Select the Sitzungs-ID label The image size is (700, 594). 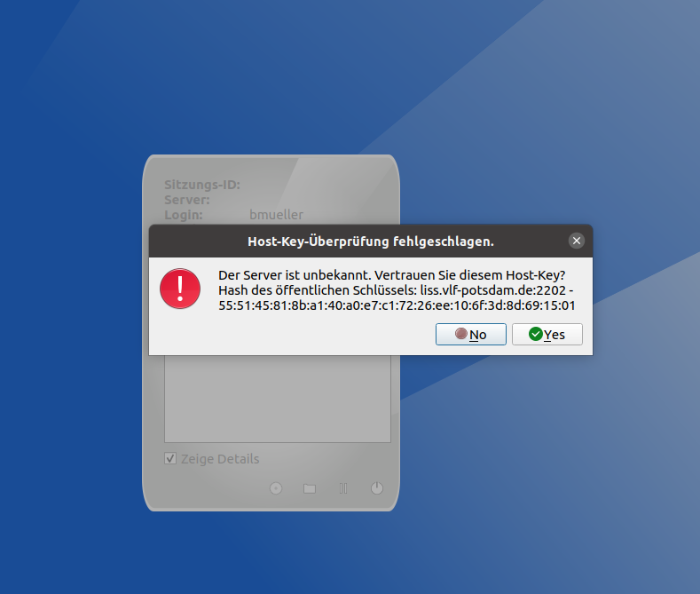point(202,185)
